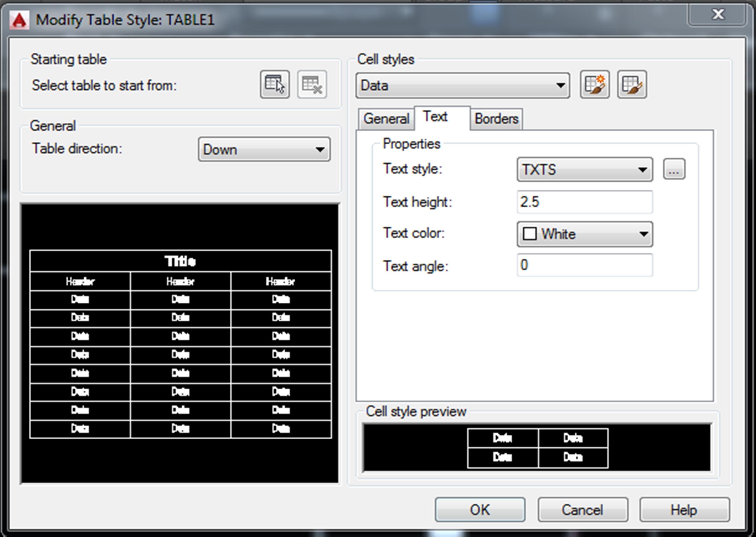The width and height of the screenshot is (756, 537).
Task: Click the Text height input field
Action: click(x=584, y=202)
